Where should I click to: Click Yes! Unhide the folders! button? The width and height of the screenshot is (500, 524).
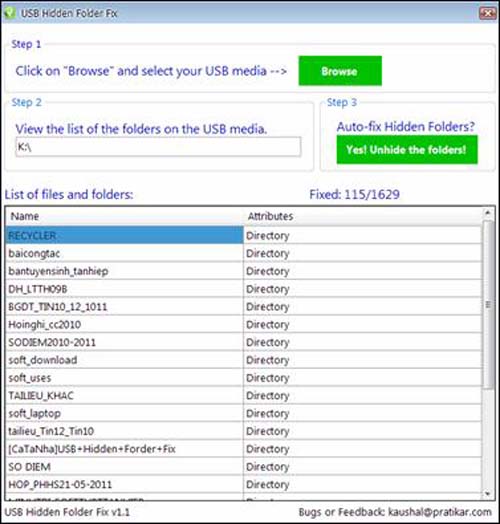click(407, 150)
